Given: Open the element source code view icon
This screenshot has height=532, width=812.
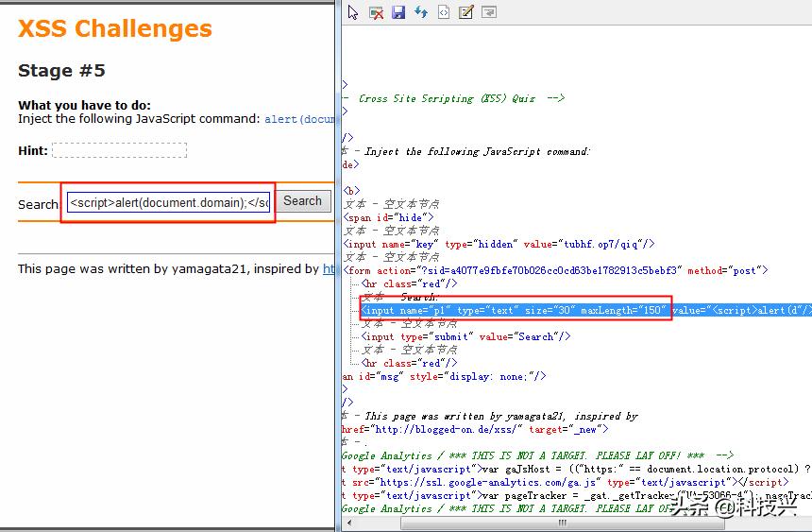Looking at the screenshot, I should tap(444, 12).
